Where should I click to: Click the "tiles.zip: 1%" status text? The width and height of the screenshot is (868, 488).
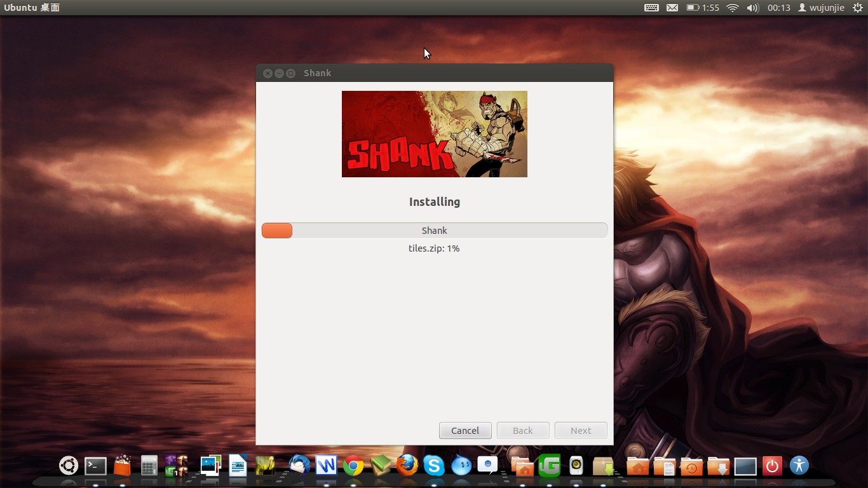click(x=434, y=248)
